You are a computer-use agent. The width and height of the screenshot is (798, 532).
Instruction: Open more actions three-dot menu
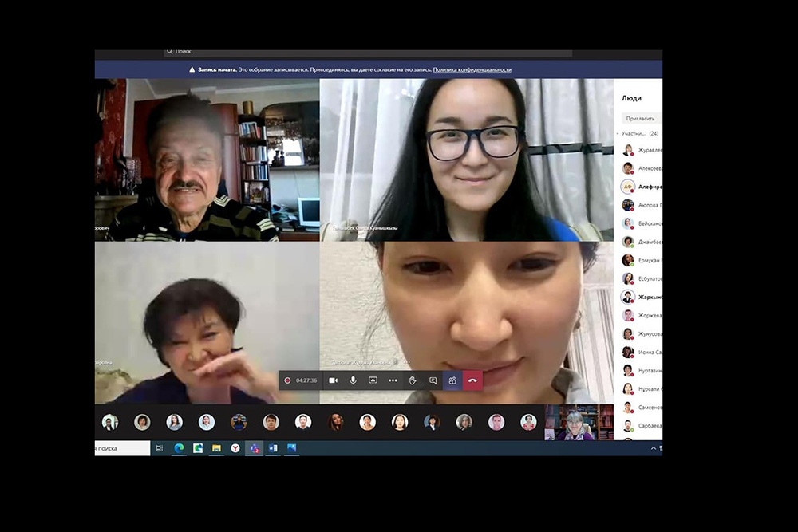pos(393,380)
